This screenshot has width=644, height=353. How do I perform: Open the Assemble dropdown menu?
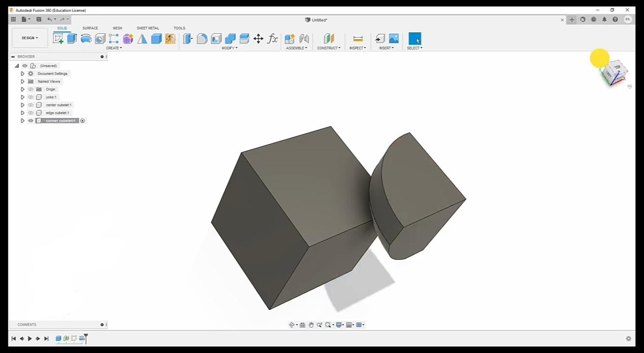pyautogui.click(x=297, y=48)
